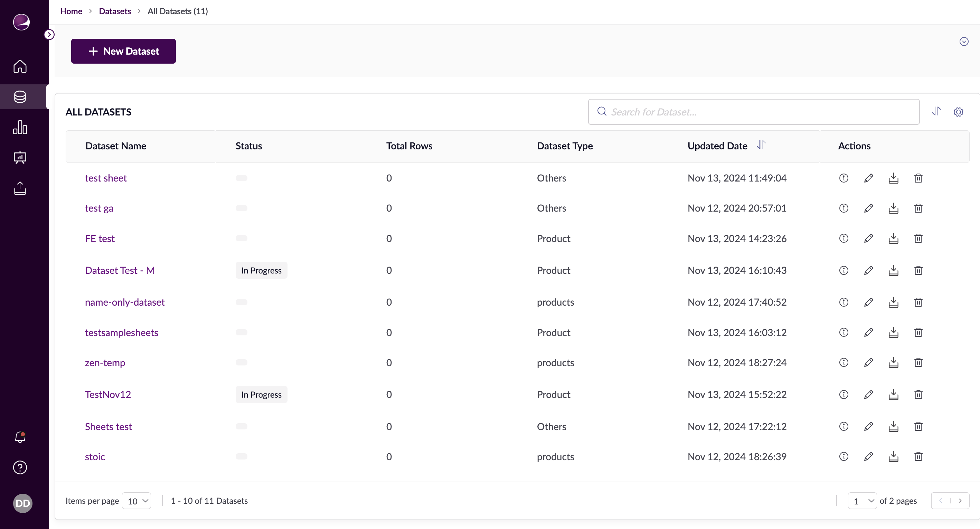View info for zen-temp dataset
This screenshot has width=980, height=529.
click(x=844, y=363)
